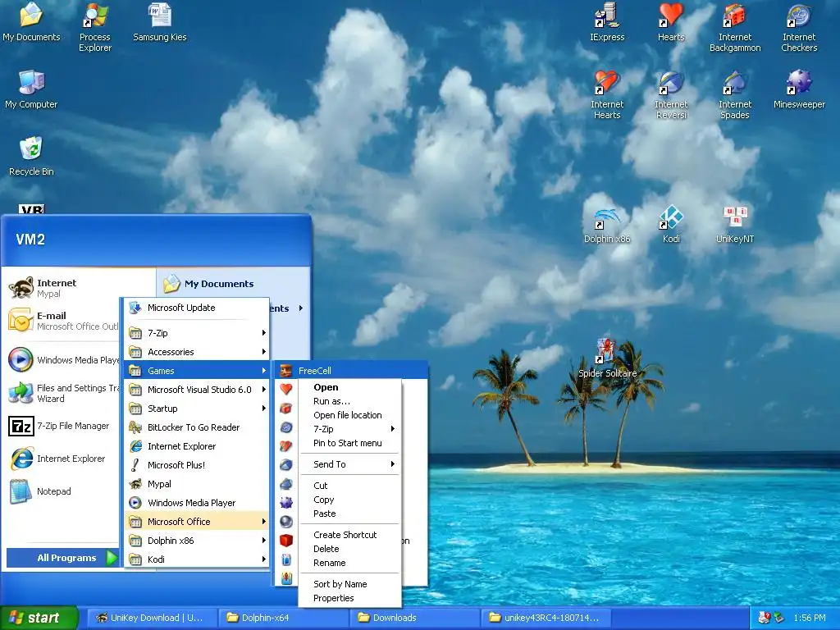Choose Cut in context menu
The height and width of the screenshot is (630, 840).
click(349, 486)
